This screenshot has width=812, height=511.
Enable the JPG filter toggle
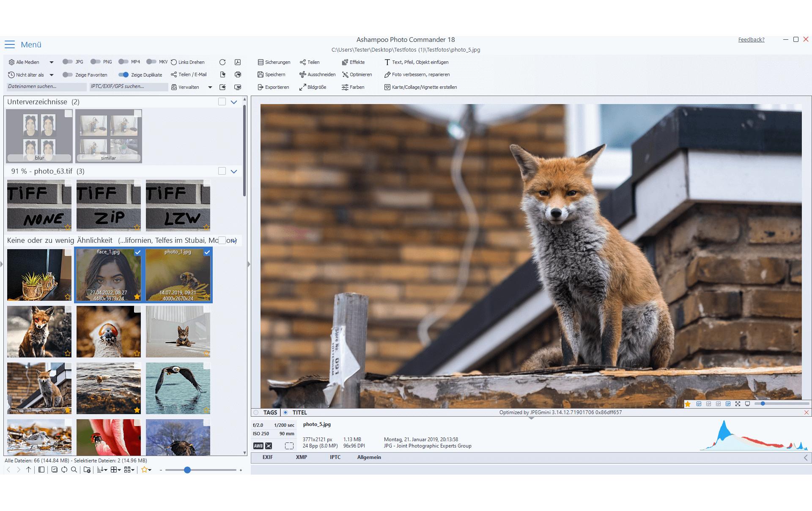tap(67, 62)
